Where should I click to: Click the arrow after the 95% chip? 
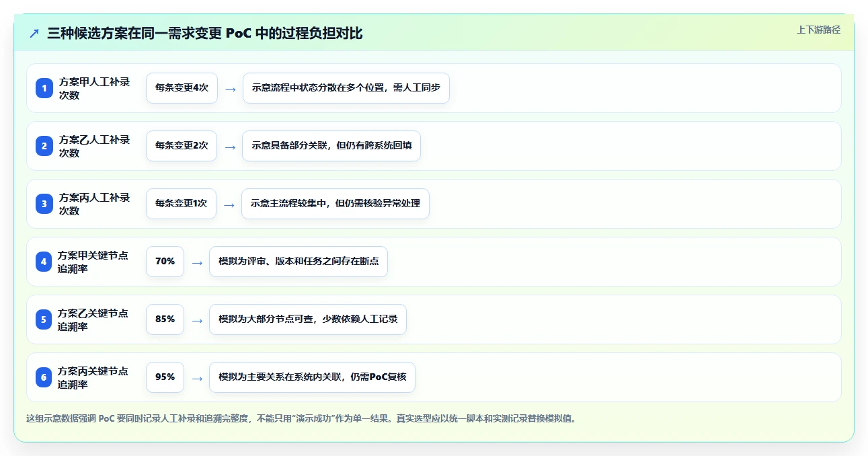coord(197,378)
